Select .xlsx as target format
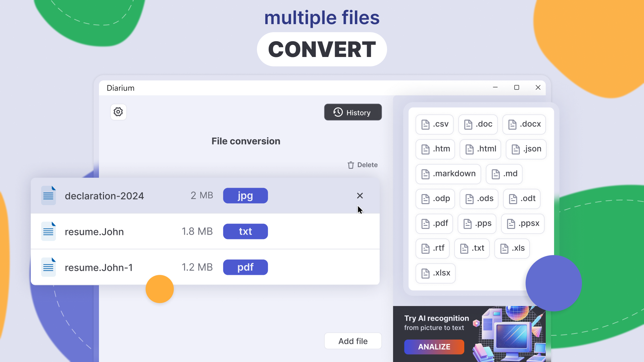Viewport: 644px width, 362px height. (436, 273)
